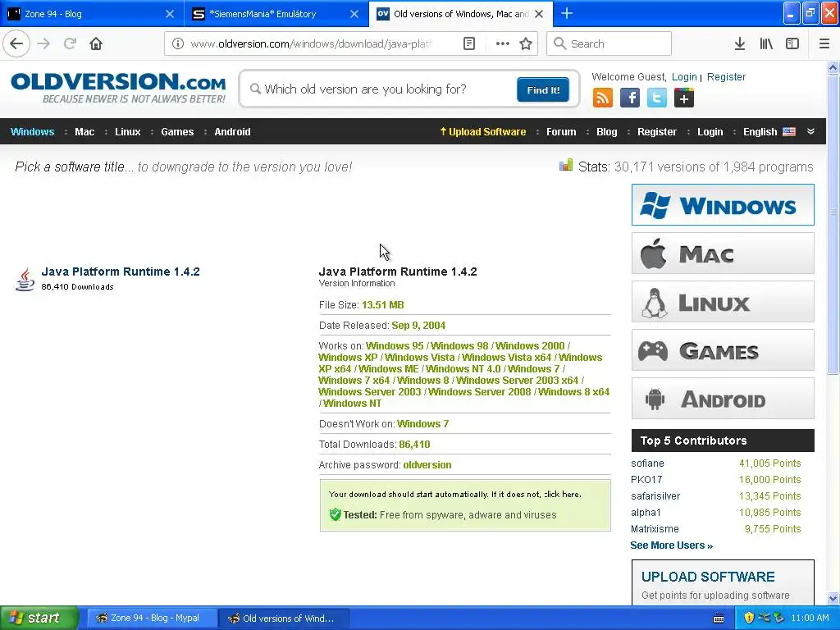Open the page actions three-dot menu
The height and width of the screenshot is (630, 840).
click(x=503, y=43)
